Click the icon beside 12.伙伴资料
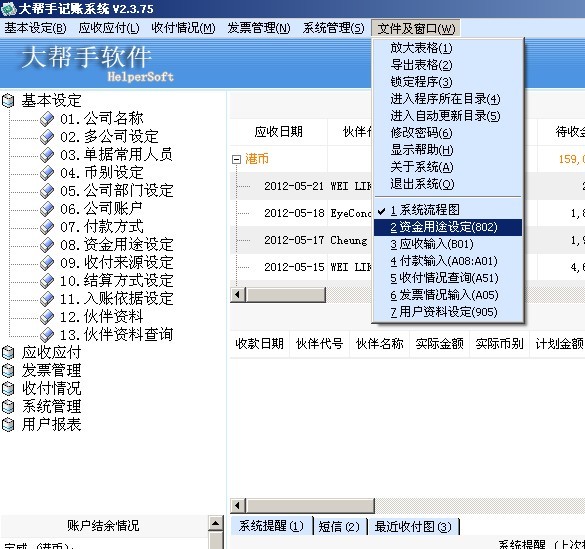The image size is (585, 549). [x=47, y=317]
